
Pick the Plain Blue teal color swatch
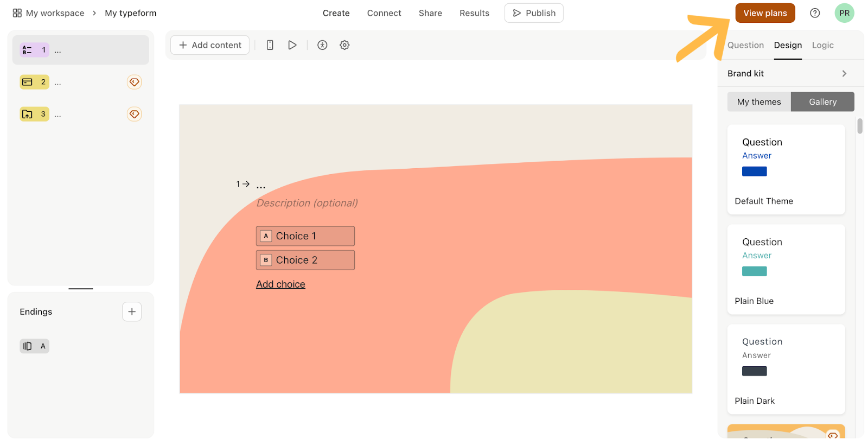(754, 271)
